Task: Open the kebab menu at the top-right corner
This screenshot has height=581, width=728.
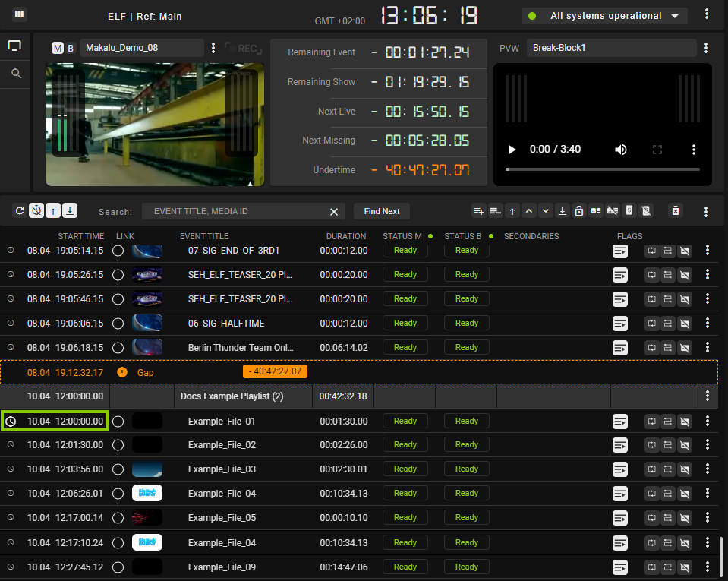Action: [708, 15]
